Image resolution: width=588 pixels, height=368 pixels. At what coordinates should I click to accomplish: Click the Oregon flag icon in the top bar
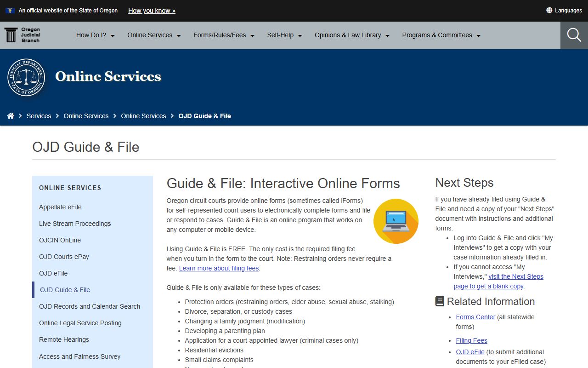(x=10, y=10)
